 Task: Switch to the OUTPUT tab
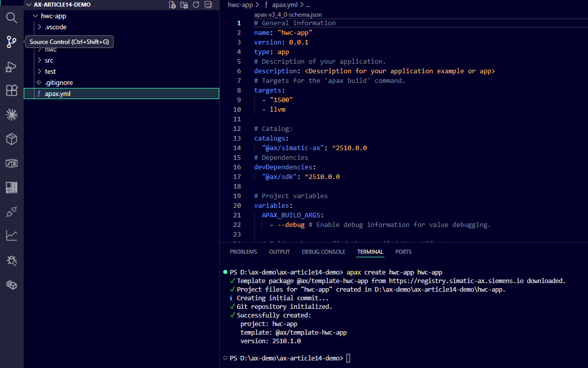pyautogui.click(x=279, y=252)
